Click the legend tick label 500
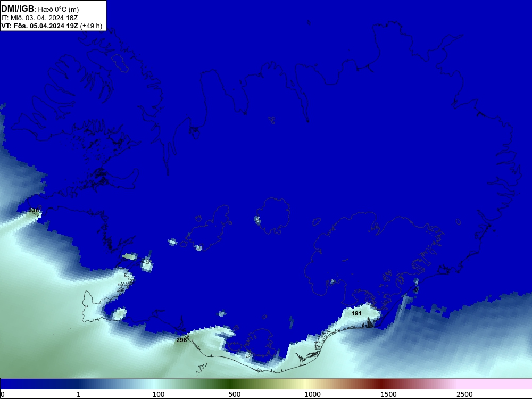 coord(235,394)
